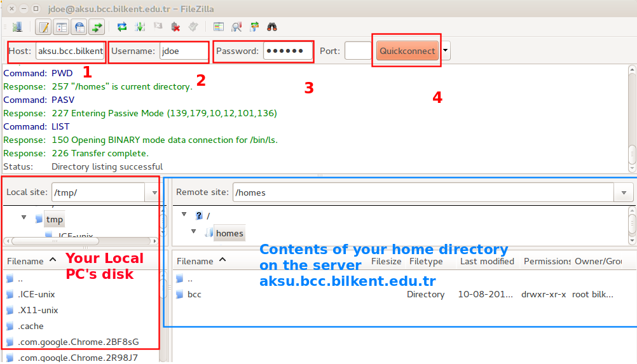Click the Password input field
The width and height of the screenshot is (637, 364).
click(x=287, y=51)
